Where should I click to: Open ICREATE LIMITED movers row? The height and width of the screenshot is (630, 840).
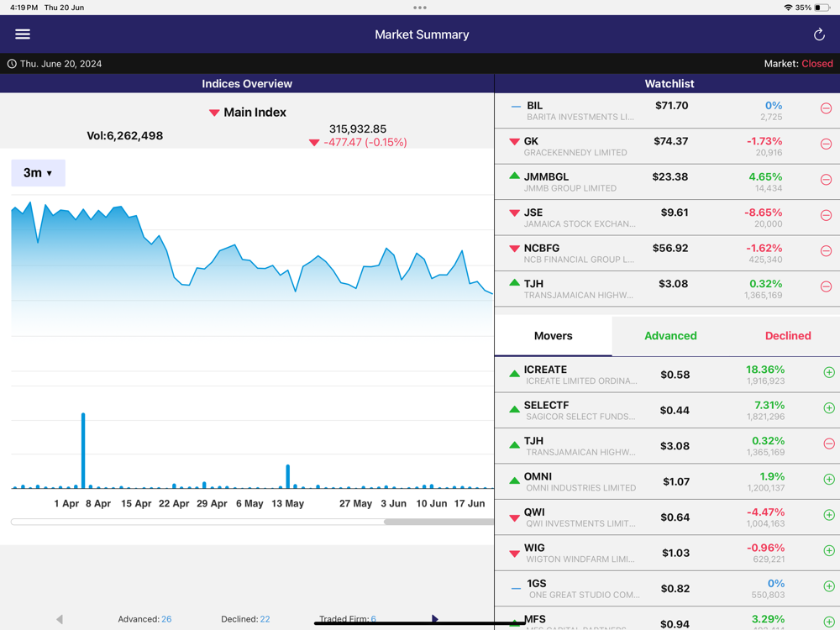pos(667,375)
